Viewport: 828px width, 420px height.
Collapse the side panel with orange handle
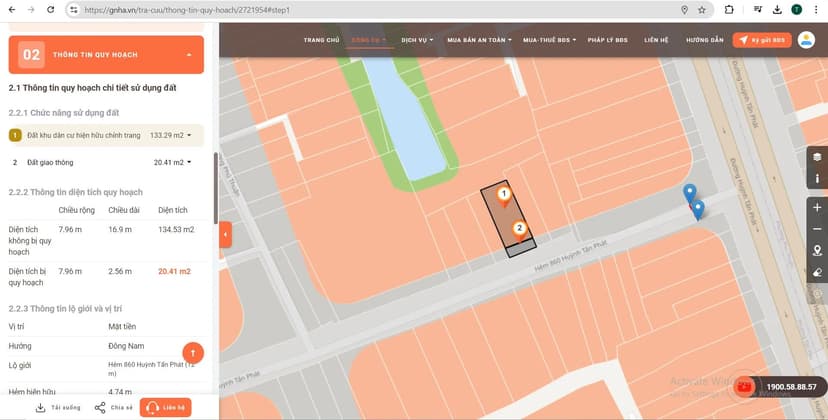click(x=225, y=235)
